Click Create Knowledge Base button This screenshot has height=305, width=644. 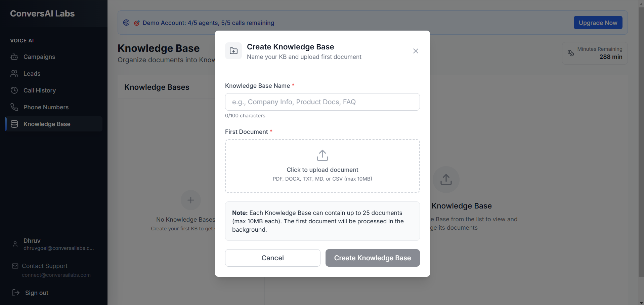[373, 258]
